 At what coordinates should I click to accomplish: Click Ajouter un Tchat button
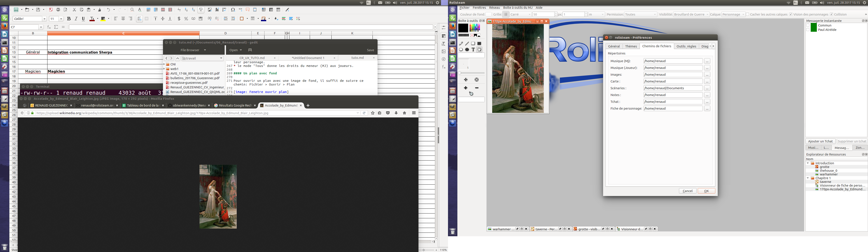[x=820, y=141]
